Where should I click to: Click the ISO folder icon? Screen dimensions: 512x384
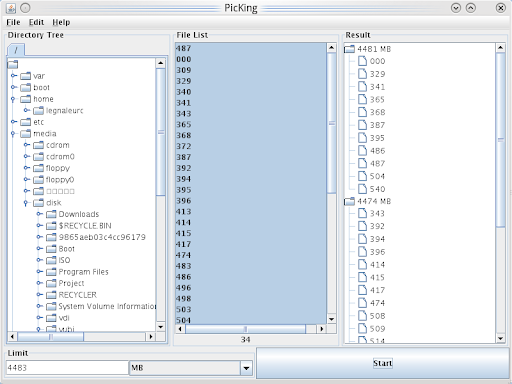(51, 260)
